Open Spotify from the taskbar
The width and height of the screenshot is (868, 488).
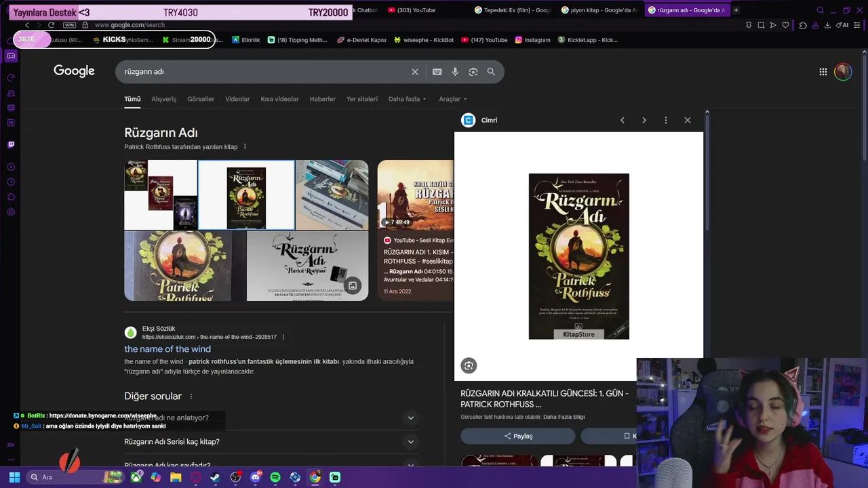coord(275,477)
